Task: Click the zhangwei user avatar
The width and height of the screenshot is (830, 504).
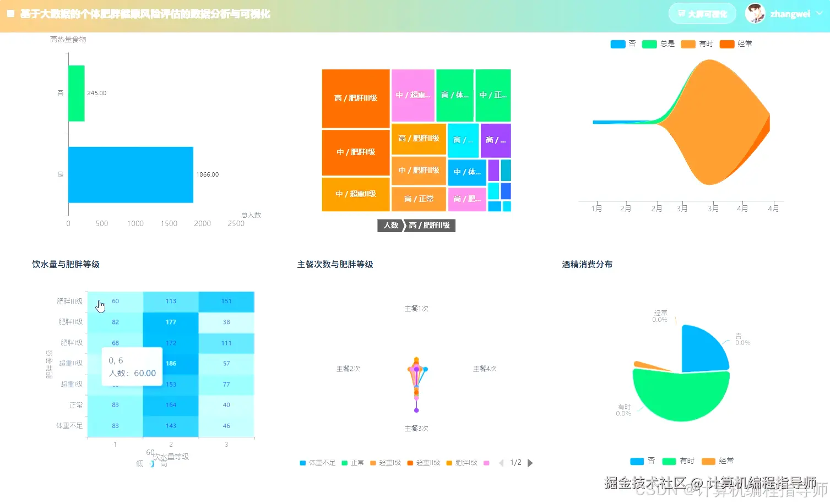Action: click(x=755, y=14)
